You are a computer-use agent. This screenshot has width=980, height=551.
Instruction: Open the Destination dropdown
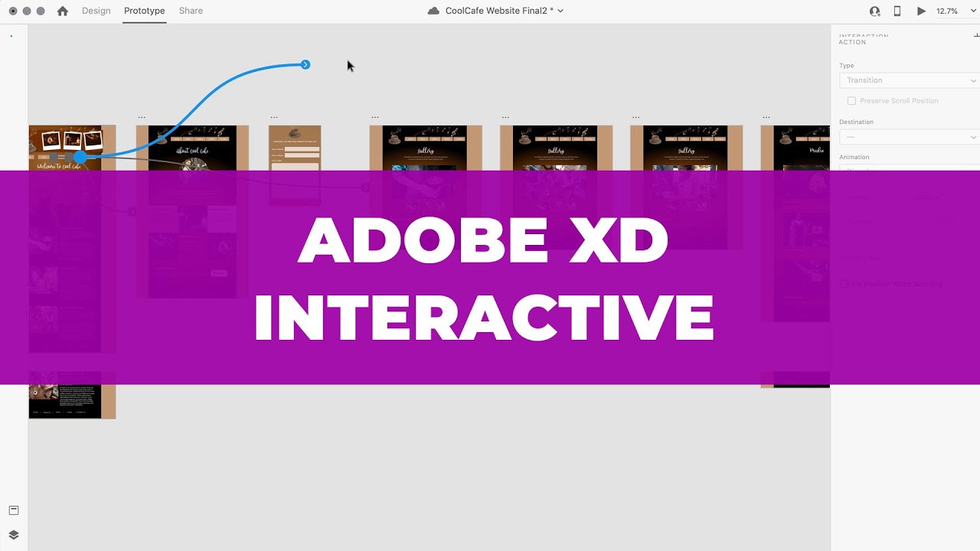(909, 137)
